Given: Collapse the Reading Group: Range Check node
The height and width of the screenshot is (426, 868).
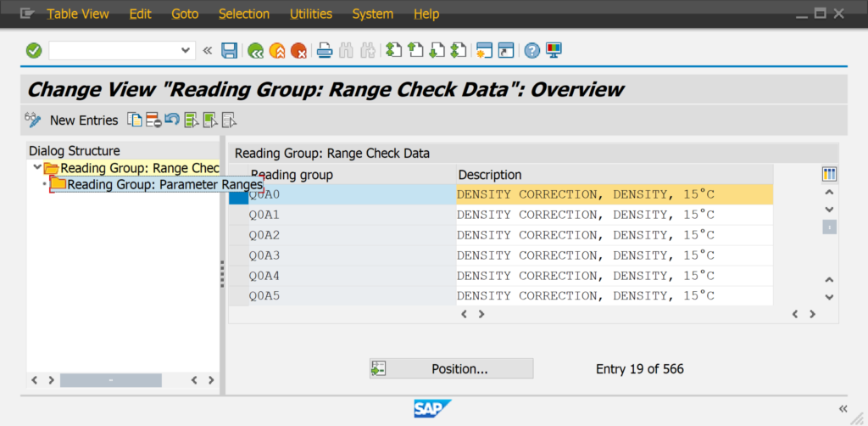Looking at the screenshot, I should pyautogui.click(x=36, y=167).
